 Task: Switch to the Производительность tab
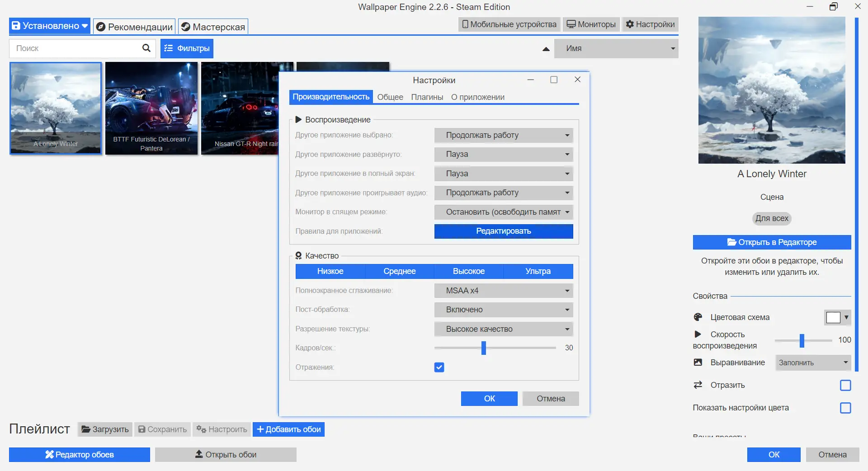click(331, 97)
